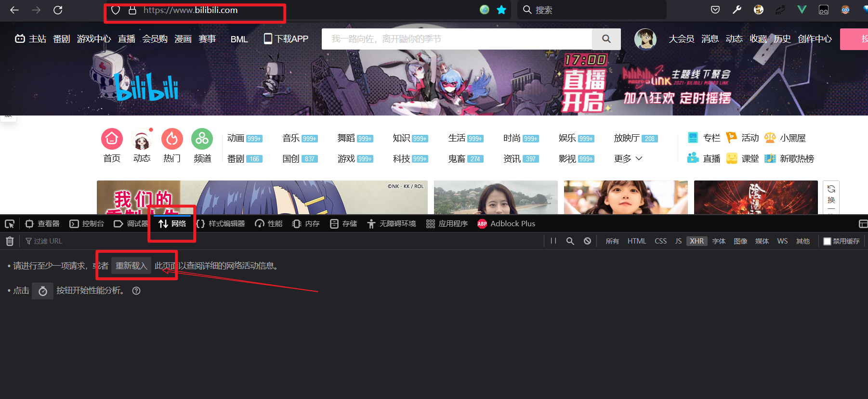Switch to the 控制台 console tab
868x399 pixels.
pos(87,224)
